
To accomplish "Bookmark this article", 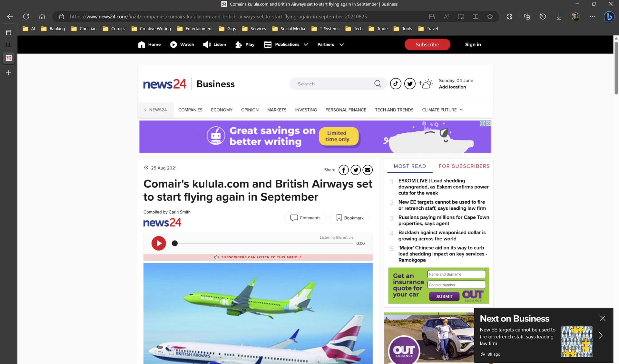I will click(349, 218).
